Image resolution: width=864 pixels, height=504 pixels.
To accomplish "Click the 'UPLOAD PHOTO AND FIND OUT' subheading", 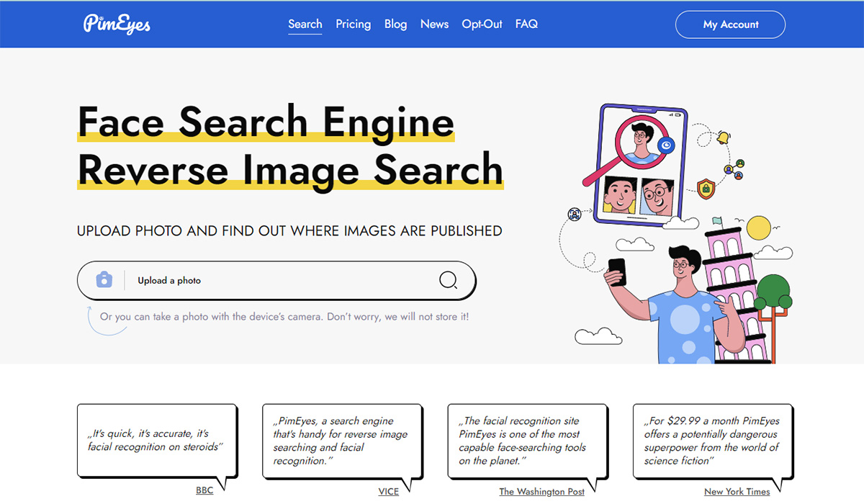I will click(289, 231).
